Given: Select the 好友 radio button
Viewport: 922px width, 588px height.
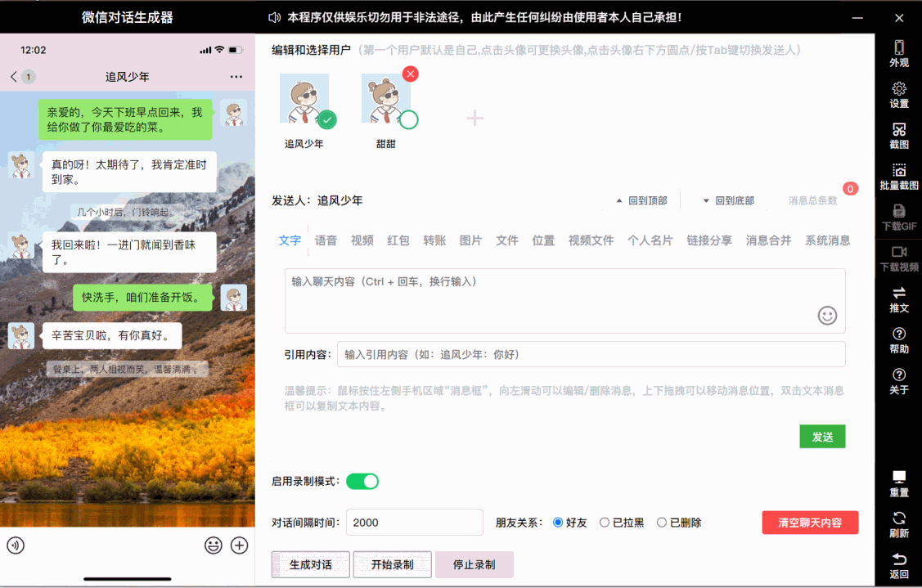Looking at the screenshot, I should [558, 523].
